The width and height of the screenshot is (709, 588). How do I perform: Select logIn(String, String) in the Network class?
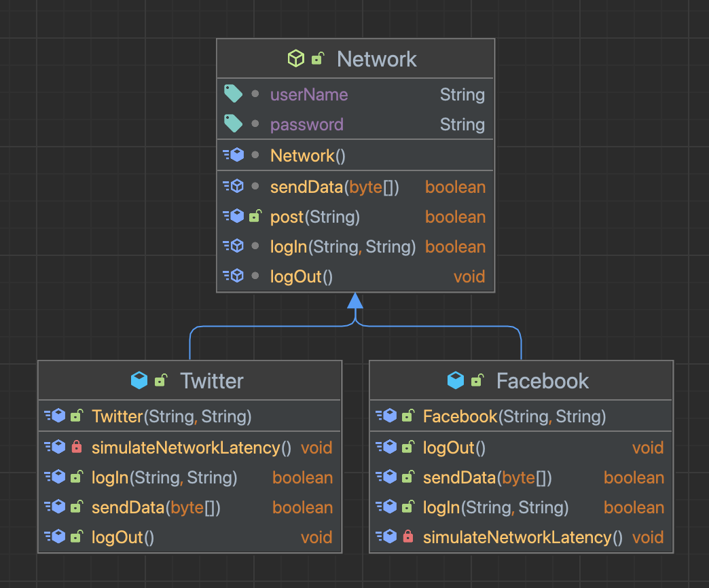coord(343,247)
